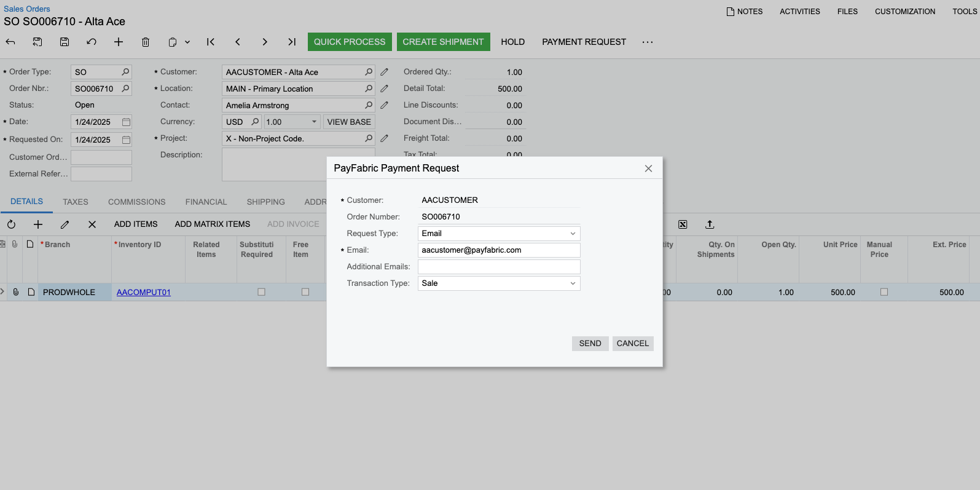The width and height of the screenshot is (980, 490).
Task: Expand the clipboard dropdown arrow
Action: (187, 42)
